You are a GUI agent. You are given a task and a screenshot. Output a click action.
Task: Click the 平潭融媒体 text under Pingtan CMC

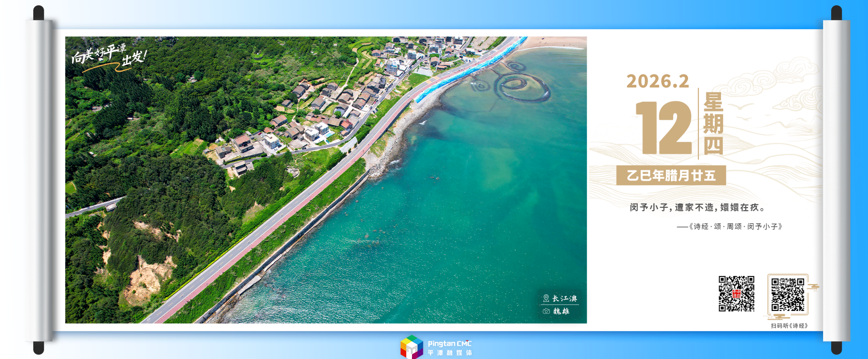click(450, 353)
